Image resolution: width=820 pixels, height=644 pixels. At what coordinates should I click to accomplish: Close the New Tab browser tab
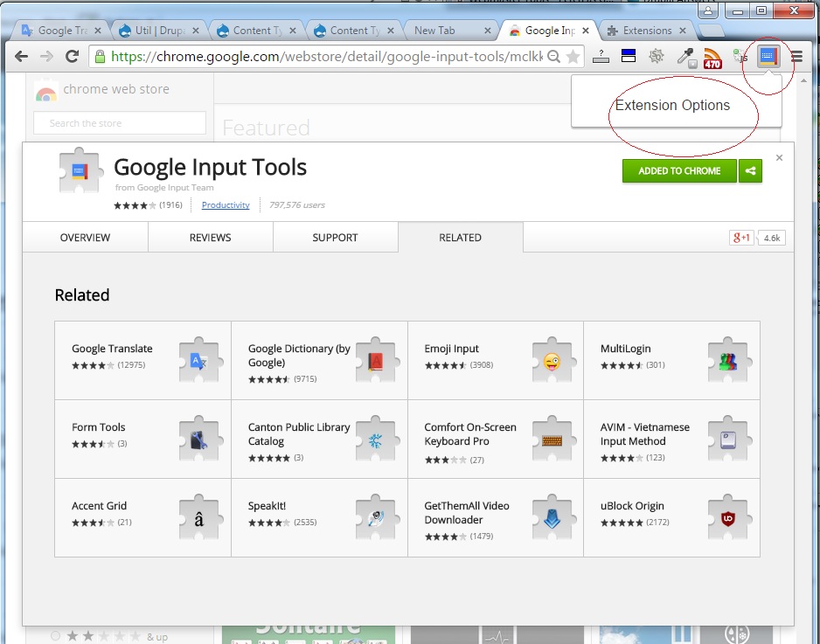click(488, 31)
